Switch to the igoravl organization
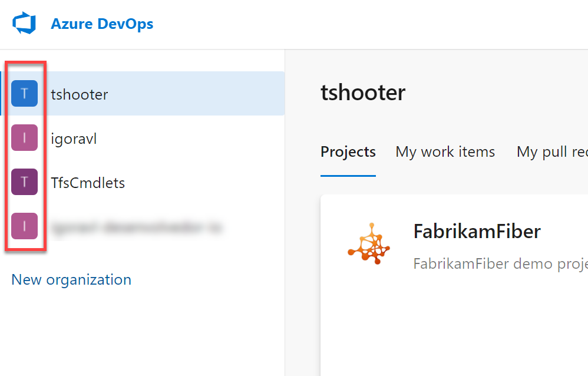This screenshot has width=588, height=376. click(x=143, y=138)
